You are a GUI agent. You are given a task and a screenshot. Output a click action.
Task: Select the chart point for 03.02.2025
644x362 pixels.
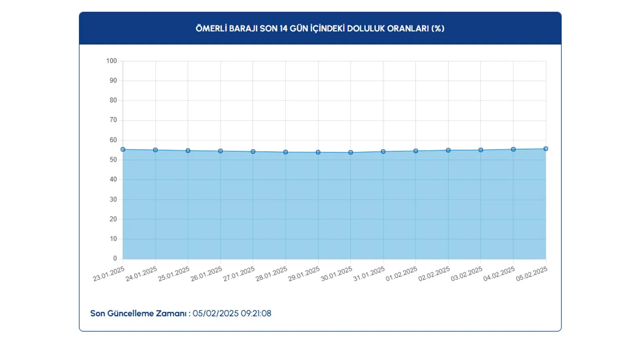[481, 150]
